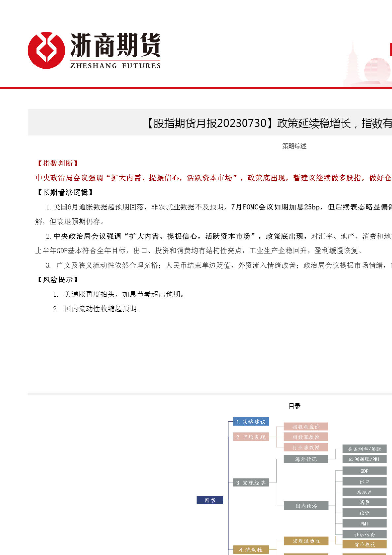Click the 国内经济 node
Image resolution: width=392 pixels, height=555 pixels.
(x=306, y=506)
